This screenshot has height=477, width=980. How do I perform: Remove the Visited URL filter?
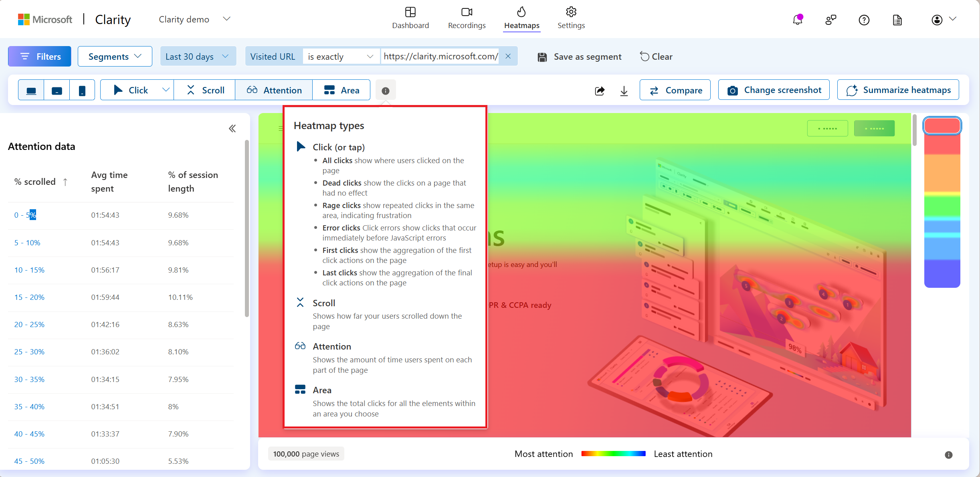tap(508, 56)
